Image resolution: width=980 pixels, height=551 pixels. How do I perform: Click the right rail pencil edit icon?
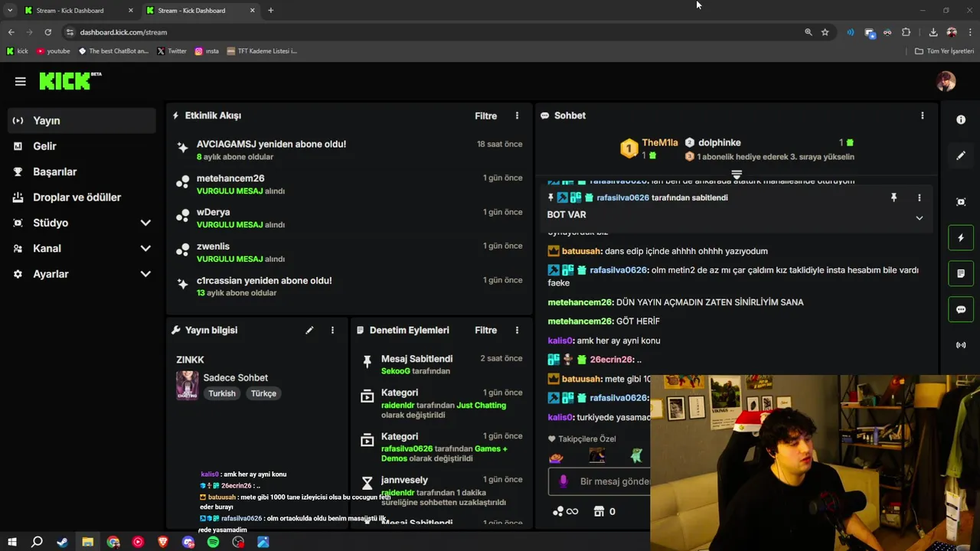click(x=961, y=155)
